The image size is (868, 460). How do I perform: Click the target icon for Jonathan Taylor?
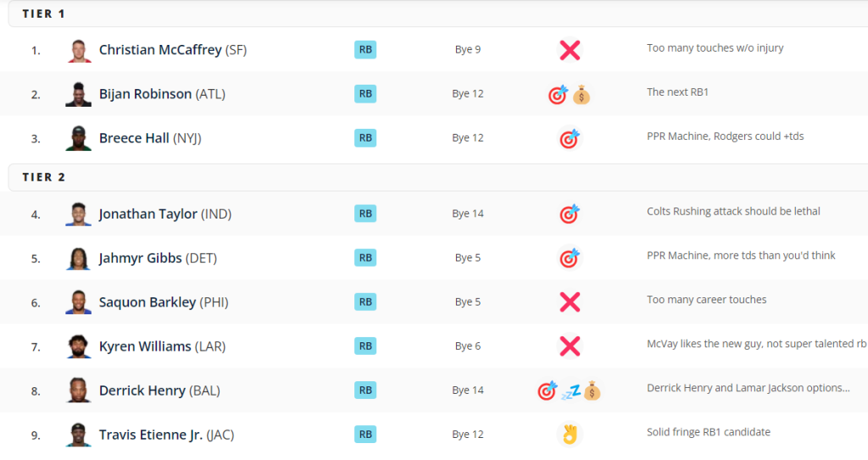tap(570, 213)
